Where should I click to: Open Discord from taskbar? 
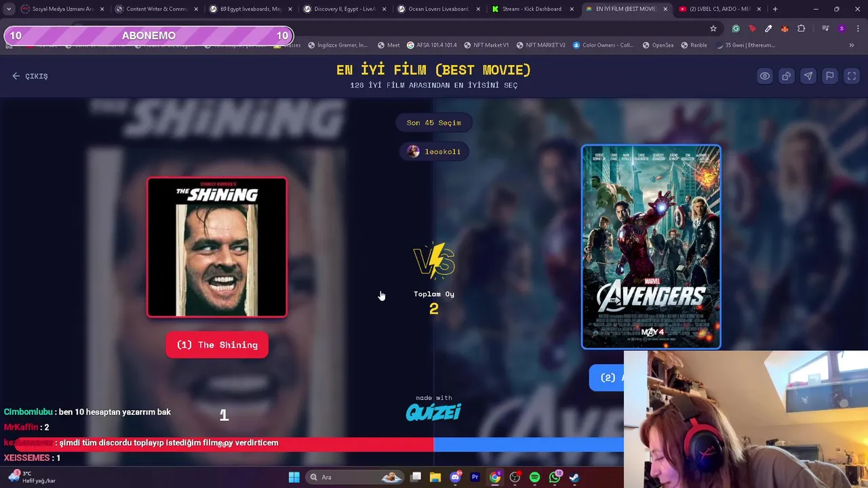(455, 477)
